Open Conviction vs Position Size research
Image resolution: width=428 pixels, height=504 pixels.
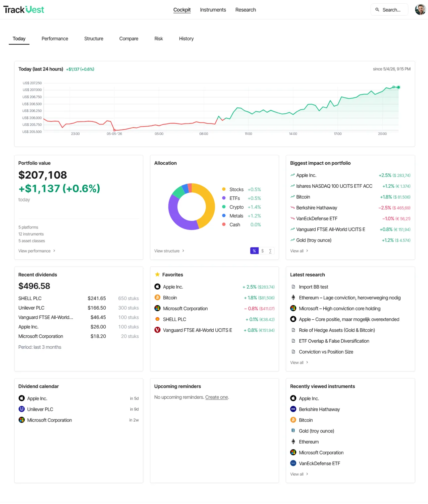tap(326, 352)
